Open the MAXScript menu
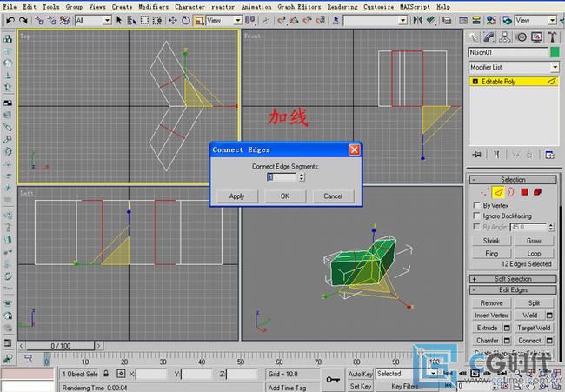The image size is (565, 392). point(415,7)
